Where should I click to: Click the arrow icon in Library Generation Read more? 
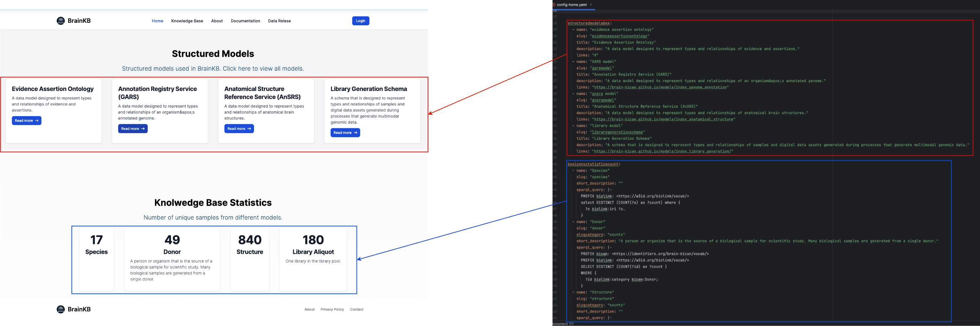[355, 133]
